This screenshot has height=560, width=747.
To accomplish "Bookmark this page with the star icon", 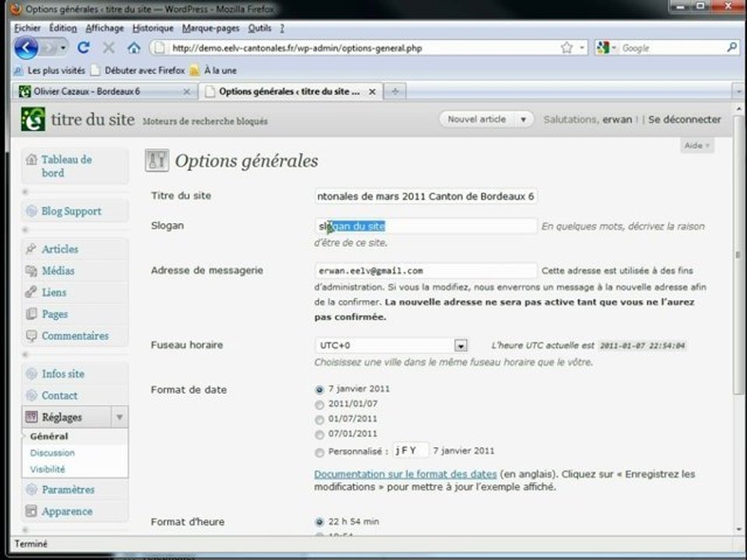I will pos(566,47).
